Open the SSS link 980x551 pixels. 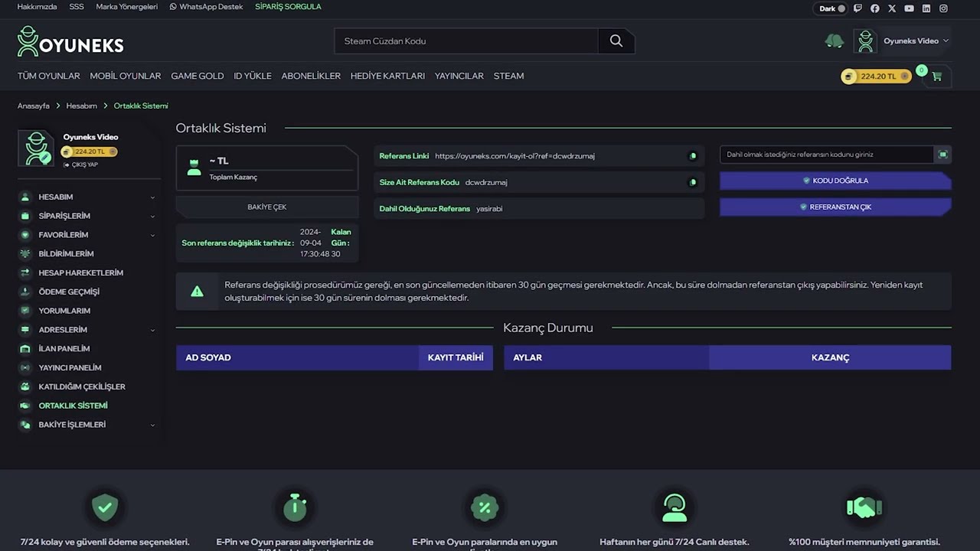point(77,7)
